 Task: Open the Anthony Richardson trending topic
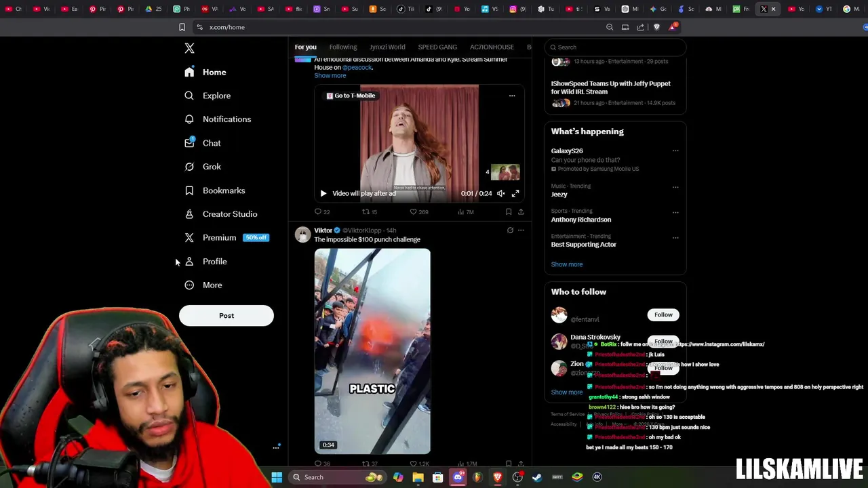pos(581,220)
